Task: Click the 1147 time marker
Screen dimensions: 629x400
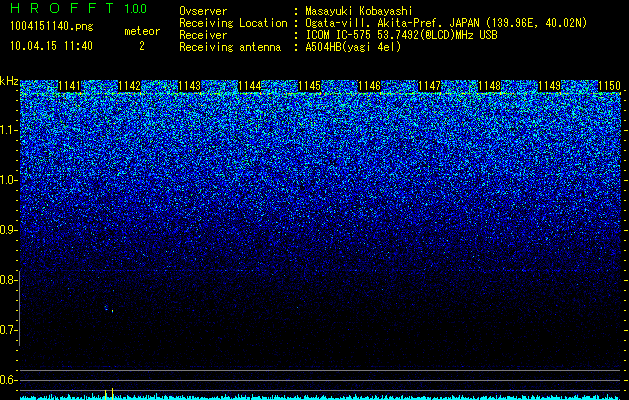Action: pos(430,86)
